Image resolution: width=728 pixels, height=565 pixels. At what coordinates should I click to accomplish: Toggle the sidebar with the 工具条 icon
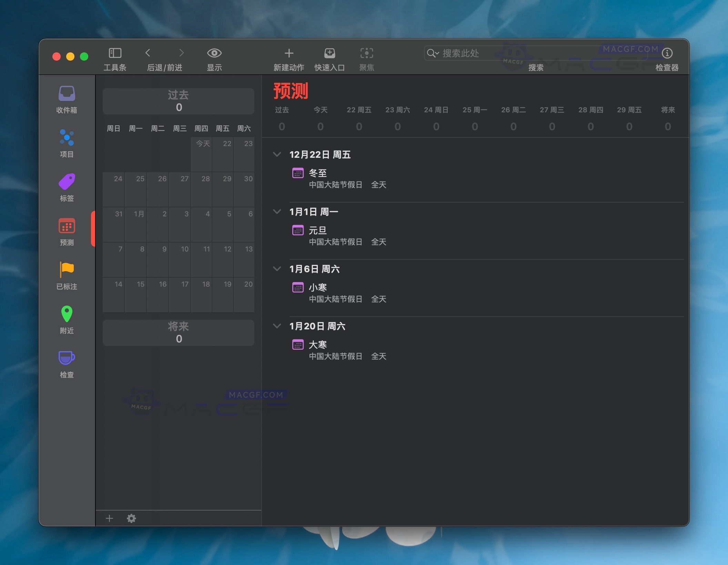[x=115, y=58]
